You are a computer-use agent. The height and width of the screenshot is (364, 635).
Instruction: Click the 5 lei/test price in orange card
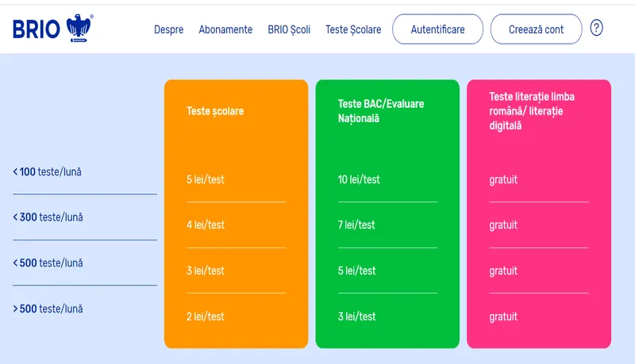pyautogui.click(x=206, y=179)
